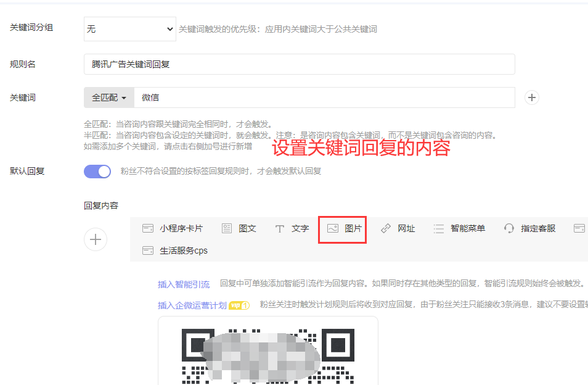Select the 网址 reply type
Screen dimensions: 588x385
(398, 228)
